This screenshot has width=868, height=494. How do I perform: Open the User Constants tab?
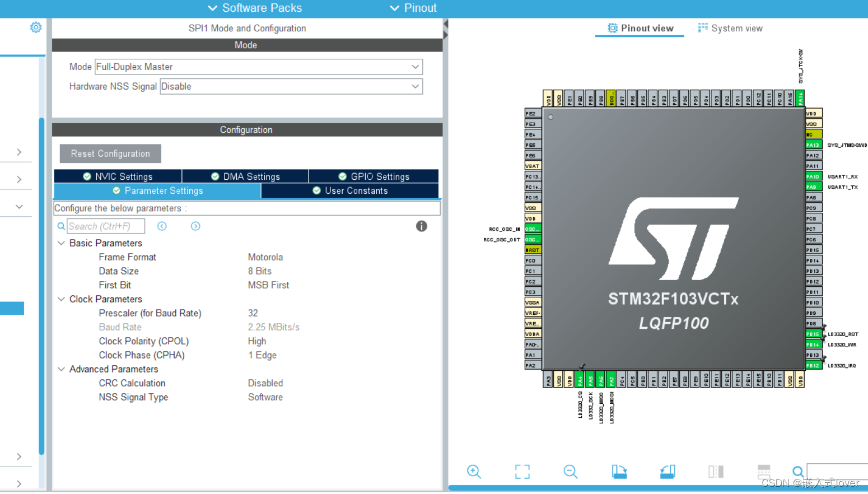(350, 191)
